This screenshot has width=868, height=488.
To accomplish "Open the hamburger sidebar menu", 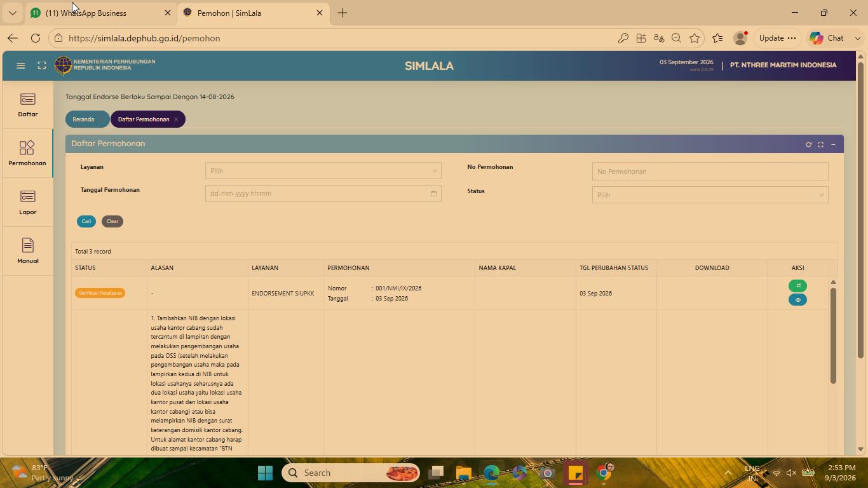I will click(x=20, y=65).
